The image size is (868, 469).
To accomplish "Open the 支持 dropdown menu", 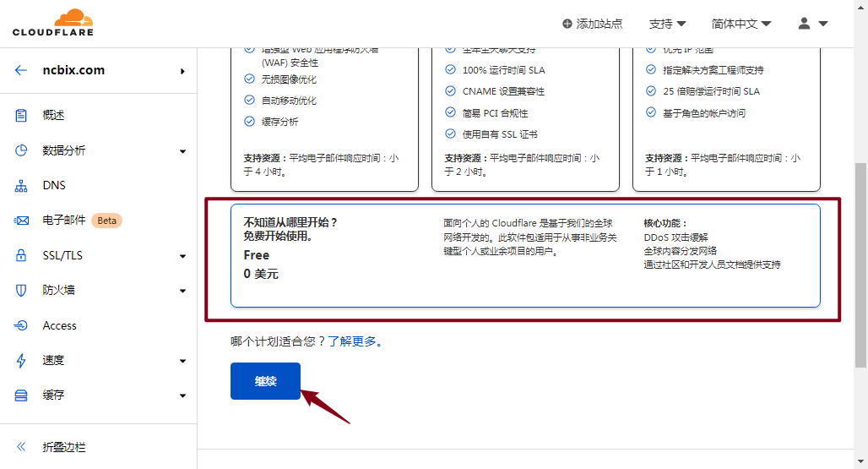I will [667, 24].
